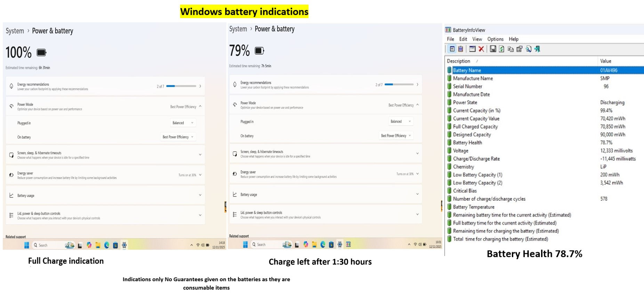Viewport: 644px width, 295px height.
Task: Open On battery dropdown in the 79% panel
Action: (x=396, y=136)
